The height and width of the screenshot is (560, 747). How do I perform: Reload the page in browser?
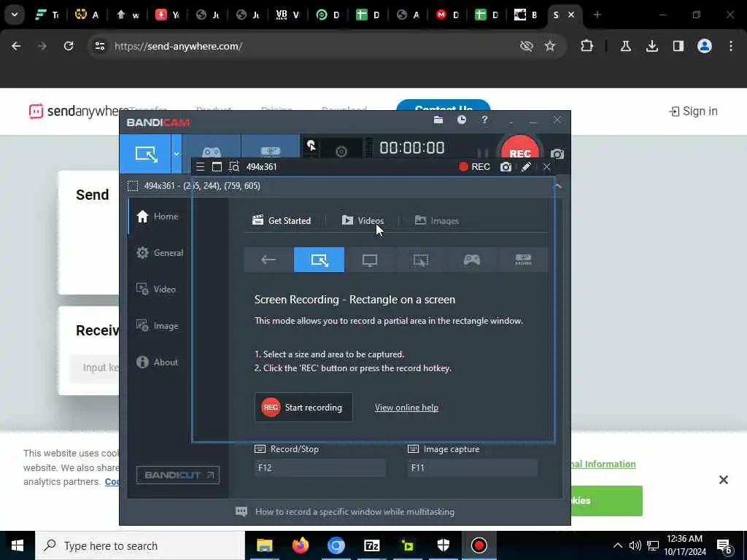(x=69, y=46)
